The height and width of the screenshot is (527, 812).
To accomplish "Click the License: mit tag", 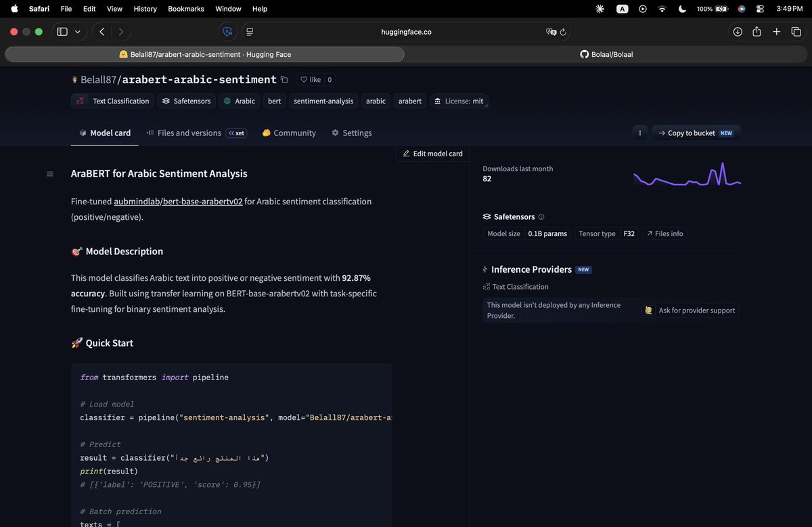I will (x=459, y=101).
